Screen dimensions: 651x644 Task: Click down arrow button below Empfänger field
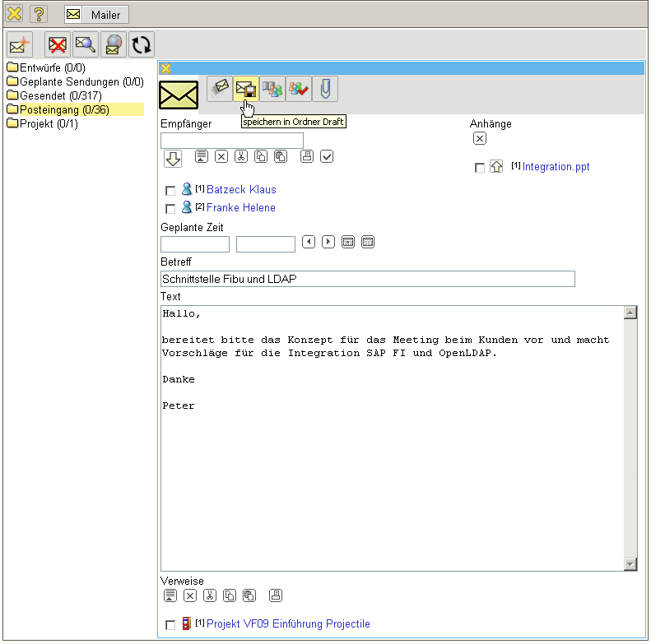(173, 159)
